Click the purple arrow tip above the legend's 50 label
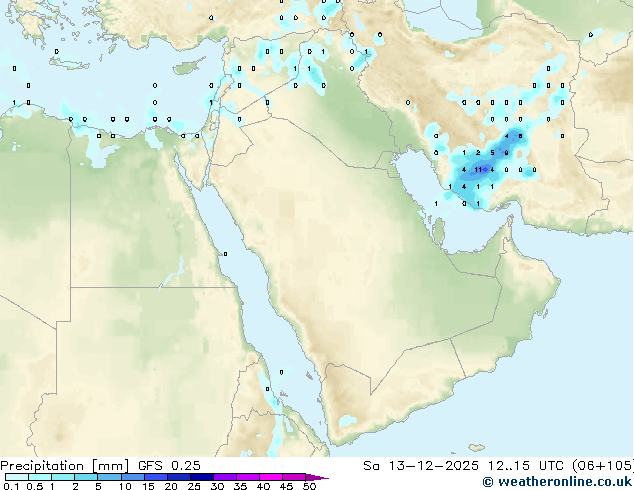634x490 pixels. 317,477
